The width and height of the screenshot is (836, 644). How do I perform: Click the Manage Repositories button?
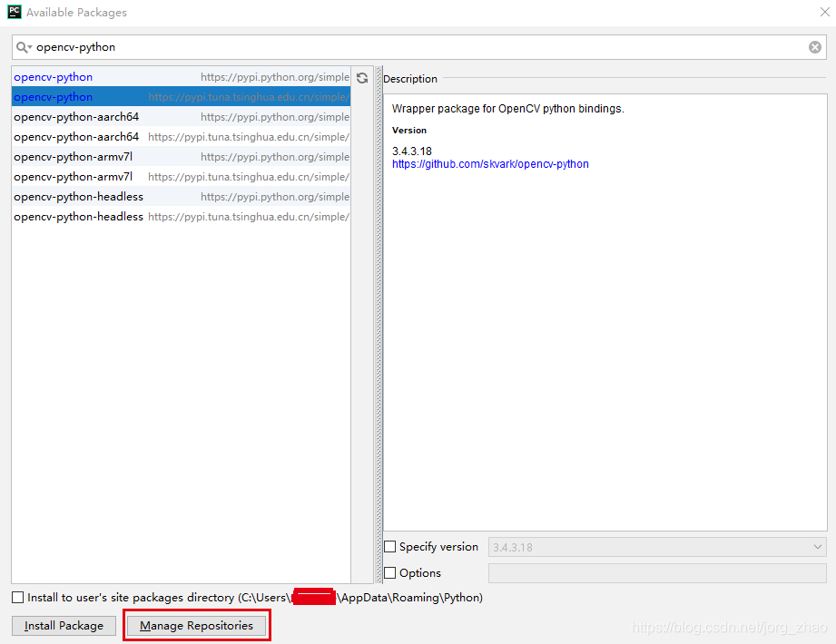197,625
